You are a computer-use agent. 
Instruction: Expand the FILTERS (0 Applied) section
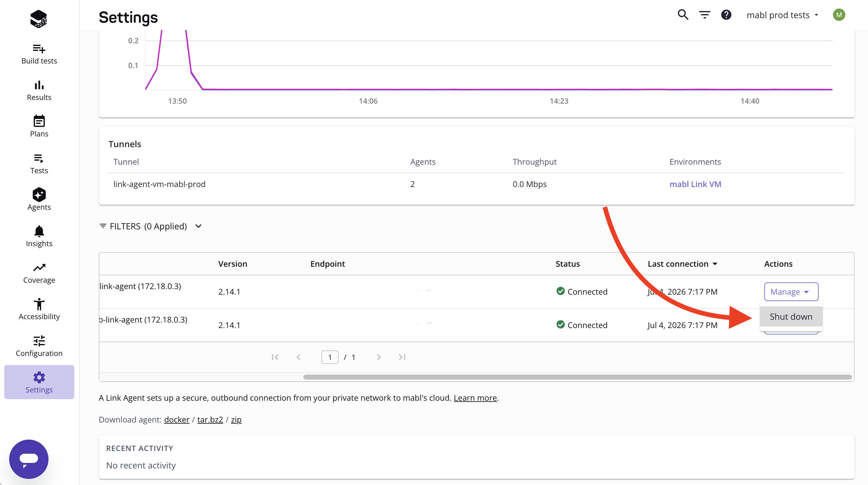(151, 226)
